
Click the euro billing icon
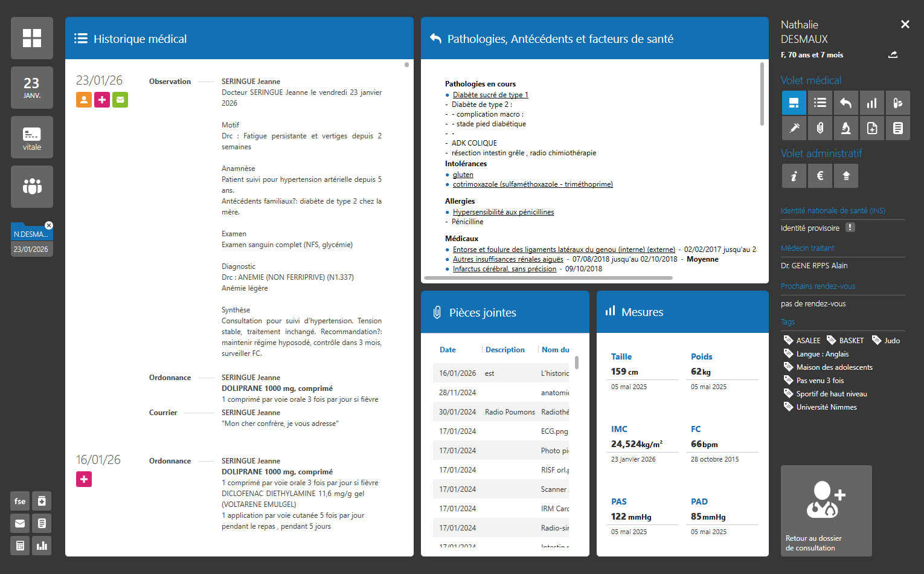coord(820,176)
